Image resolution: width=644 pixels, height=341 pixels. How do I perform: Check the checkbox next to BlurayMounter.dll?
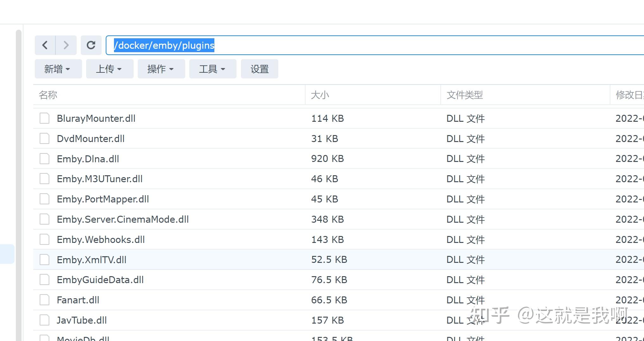44,118
